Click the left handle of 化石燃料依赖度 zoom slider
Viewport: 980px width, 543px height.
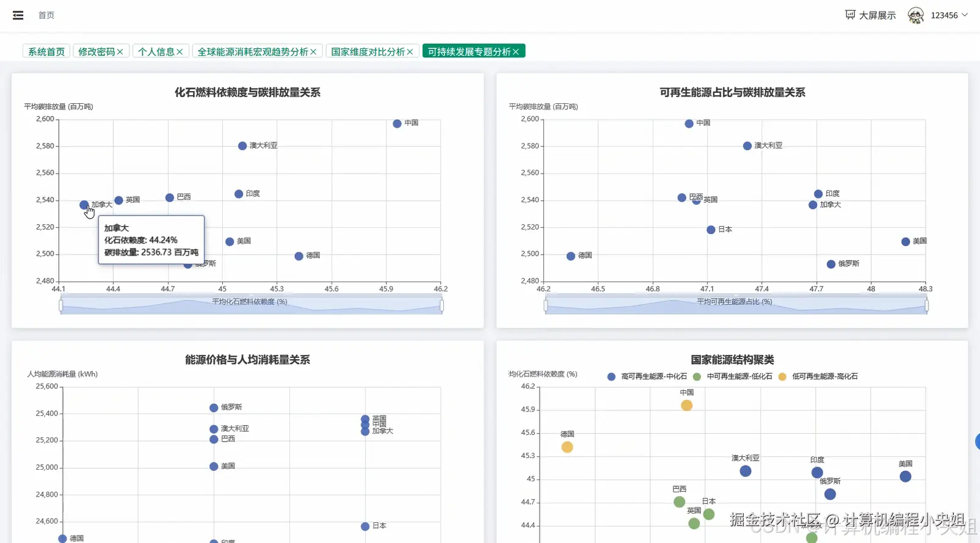click(61, 305)
